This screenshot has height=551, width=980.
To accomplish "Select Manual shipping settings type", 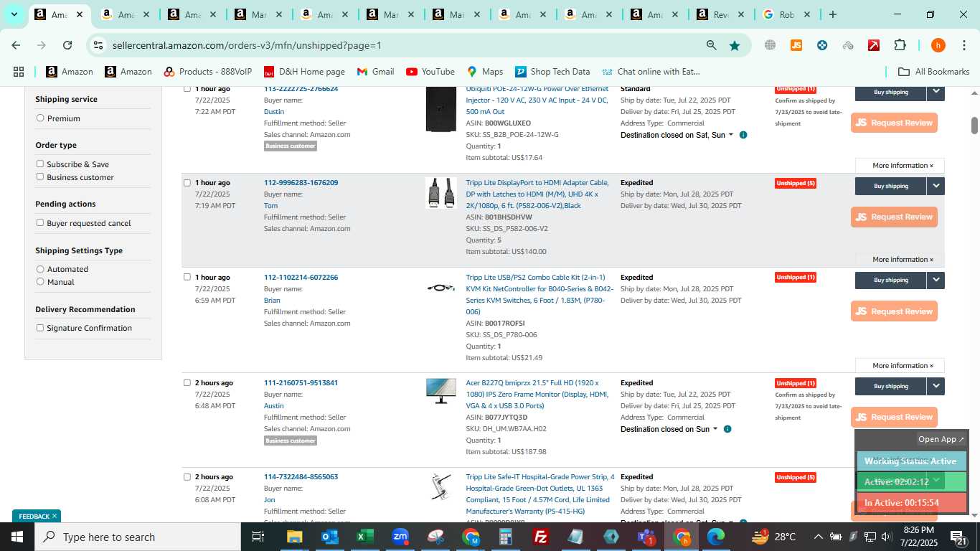I will [40, 282].
